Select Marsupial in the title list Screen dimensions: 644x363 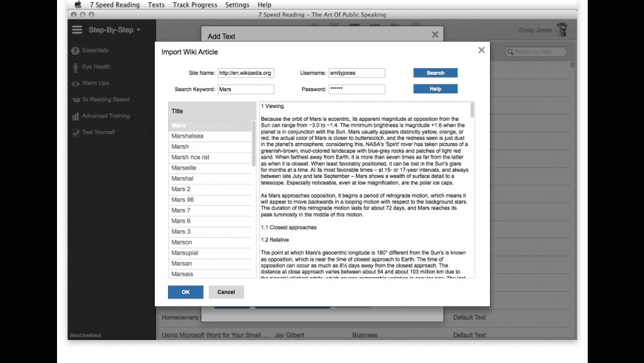click(210, 253)
